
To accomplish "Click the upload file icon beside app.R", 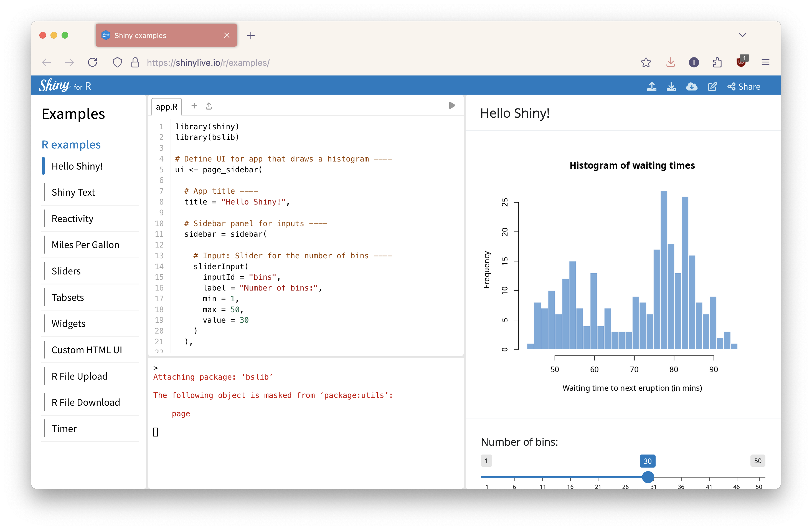I will click(x=209, y=106).
